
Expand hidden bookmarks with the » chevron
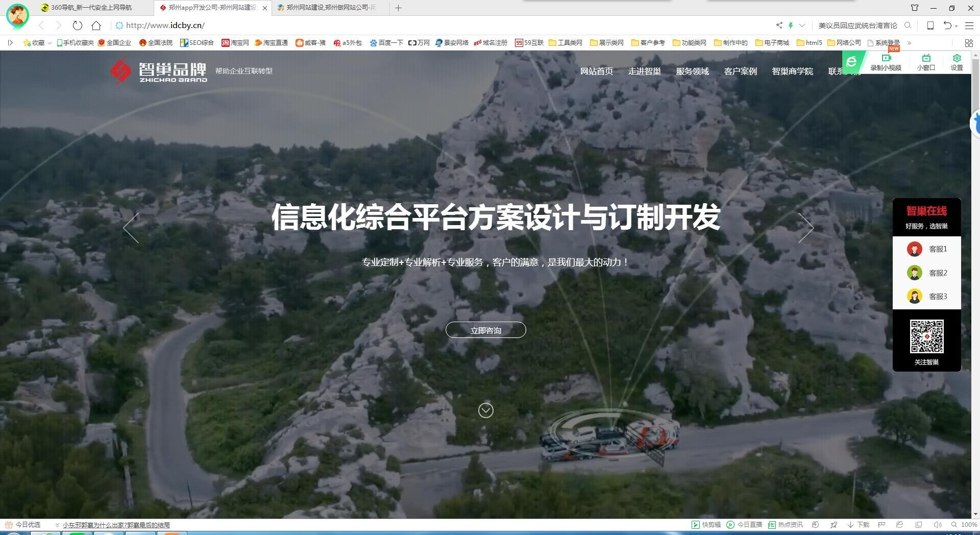[909, 43]
